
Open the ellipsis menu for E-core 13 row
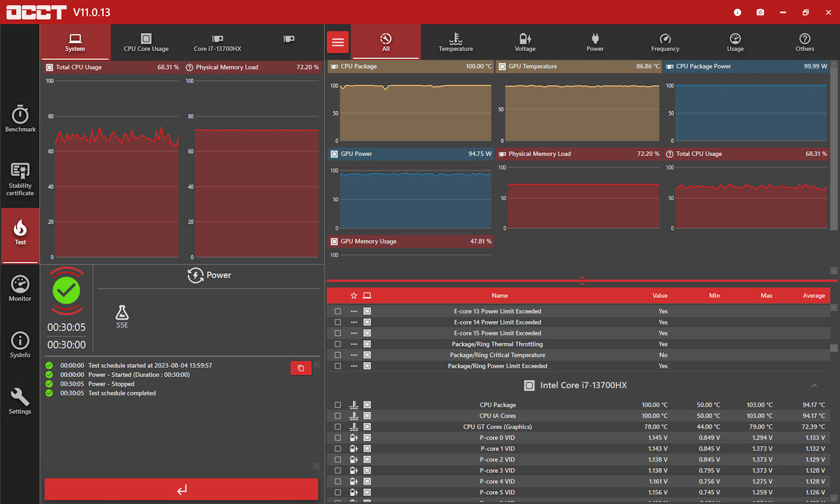tap(354, 311)
